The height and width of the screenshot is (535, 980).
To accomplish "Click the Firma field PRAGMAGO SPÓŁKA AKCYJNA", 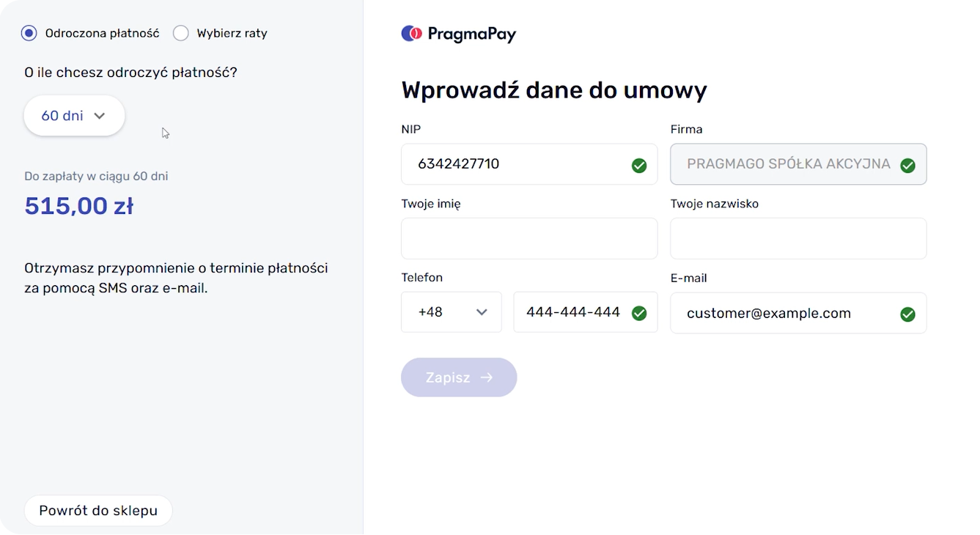I will click(788, 164).
